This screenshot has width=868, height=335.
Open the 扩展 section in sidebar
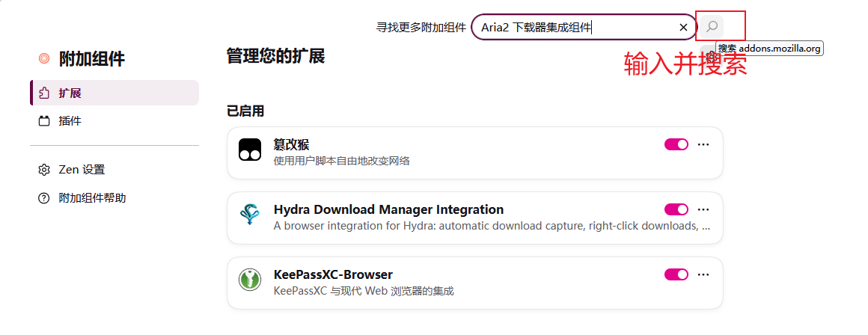click(114, 93)
